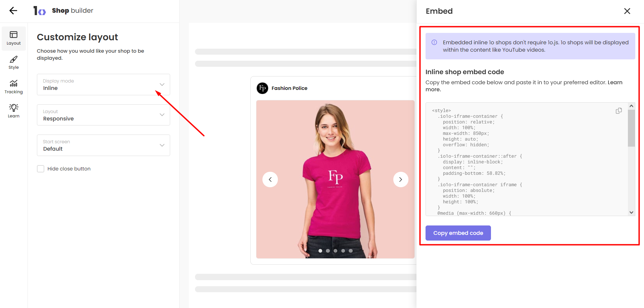Click the back arrow icon
The width and height of the screenshot is (644, 308).
[13, 11]
